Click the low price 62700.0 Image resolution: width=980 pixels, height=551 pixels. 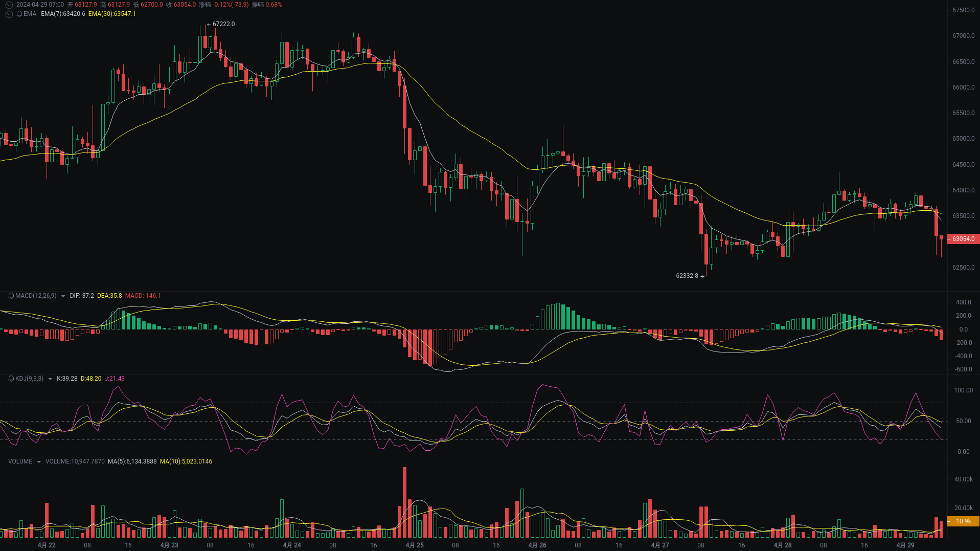tap(152, 5)
